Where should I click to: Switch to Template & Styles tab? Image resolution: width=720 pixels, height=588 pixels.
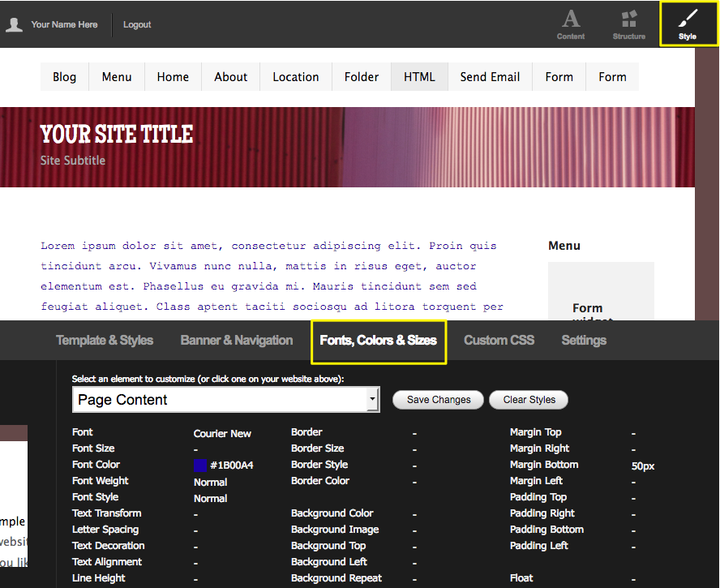pos(105,341)
